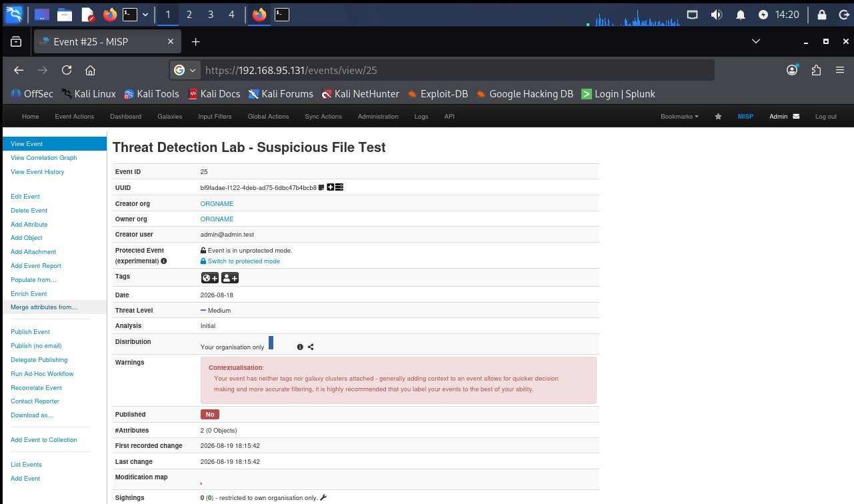The height and width of the screenshot is (504, 854).
Task: Click the list icon next to UUID
Action: point(339,187)
